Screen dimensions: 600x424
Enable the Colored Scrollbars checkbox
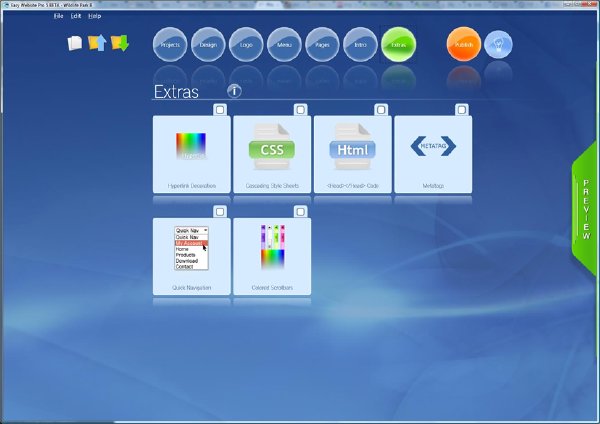click(x=300, y=212)
